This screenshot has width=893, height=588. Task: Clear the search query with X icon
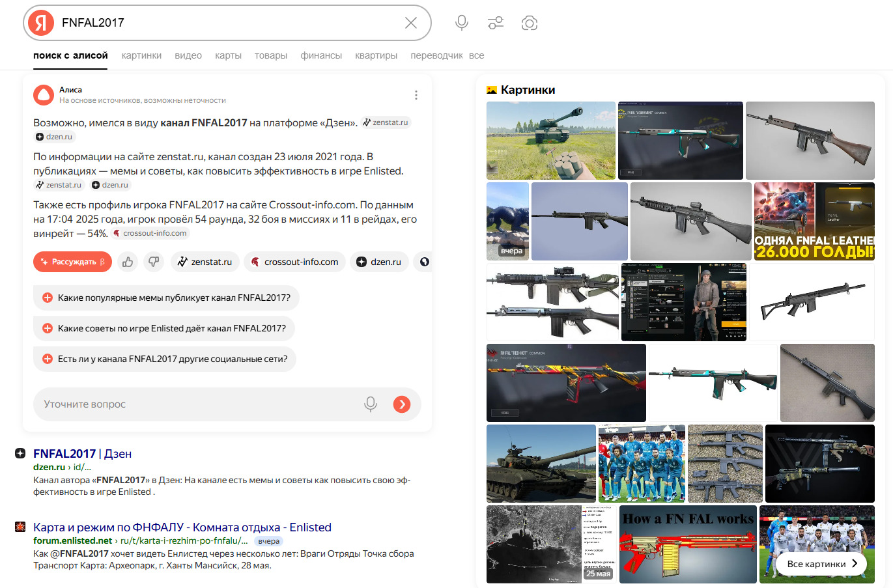coord(411,23)
